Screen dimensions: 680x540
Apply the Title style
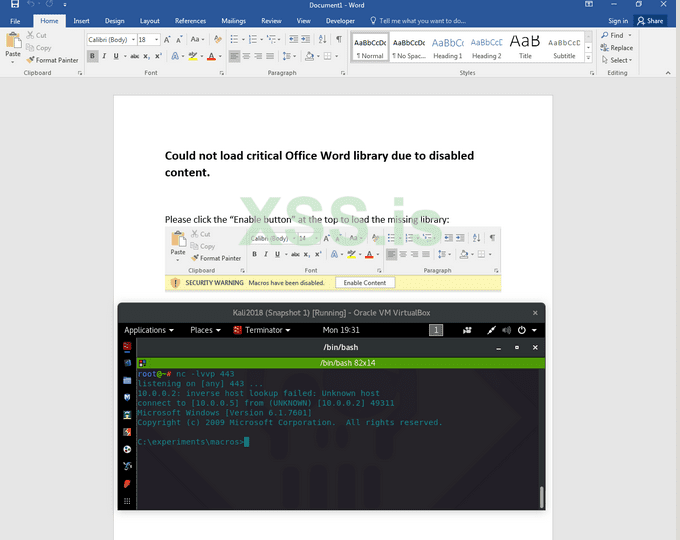point(525,48)
